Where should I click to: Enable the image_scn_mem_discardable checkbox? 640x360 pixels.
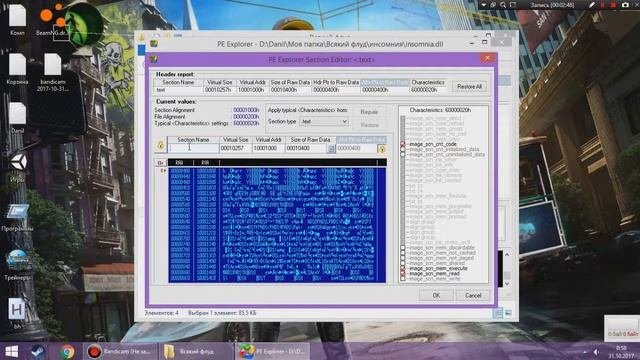pyautogui.click(x=403, y=248)
